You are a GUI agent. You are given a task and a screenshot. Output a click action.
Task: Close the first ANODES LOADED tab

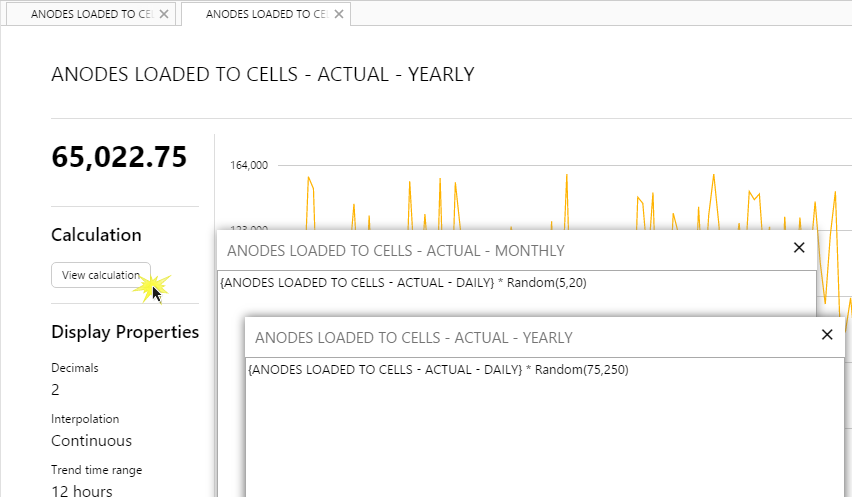coord(164,15)
